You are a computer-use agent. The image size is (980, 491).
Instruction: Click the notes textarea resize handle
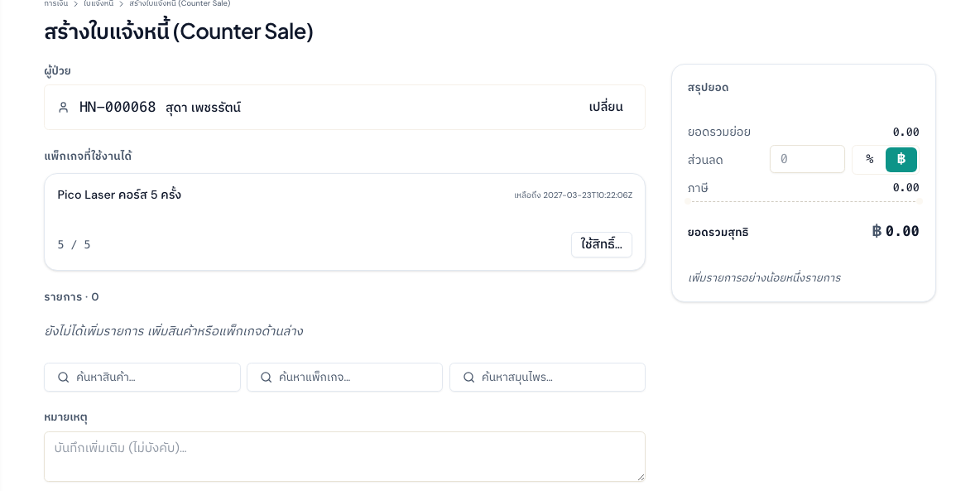[x=640, y=477]
